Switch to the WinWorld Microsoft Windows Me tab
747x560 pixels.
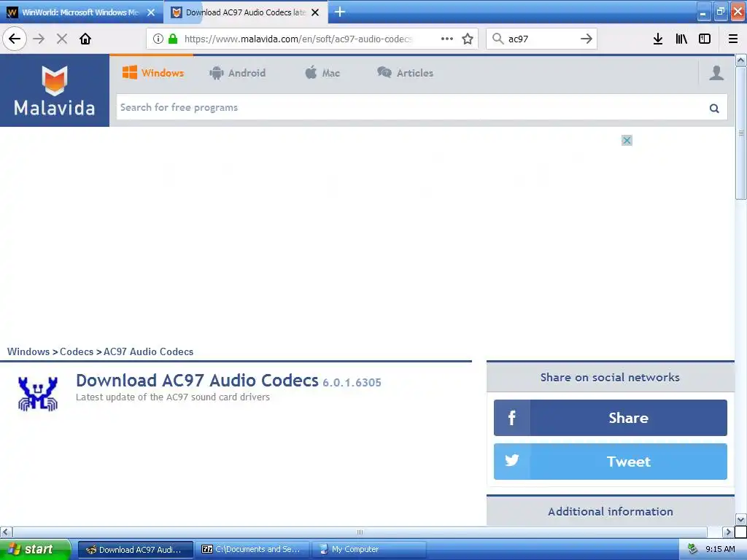[x=81, y=12]
